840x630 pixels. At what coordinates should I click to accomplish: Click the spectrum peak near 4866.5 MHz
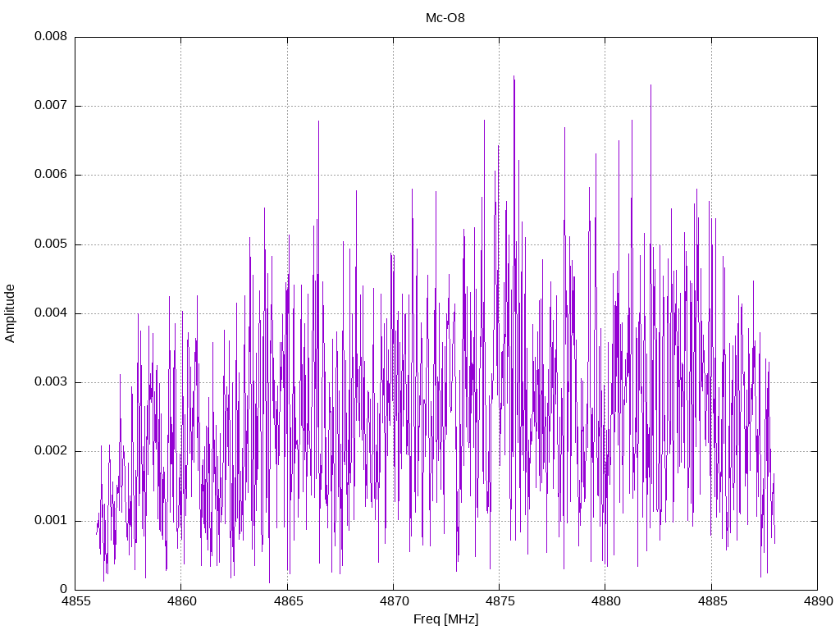tap(318, 123)
